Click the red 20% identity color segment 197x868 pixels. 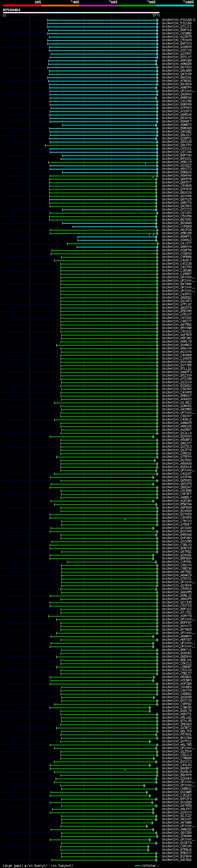tap(22, 6)
